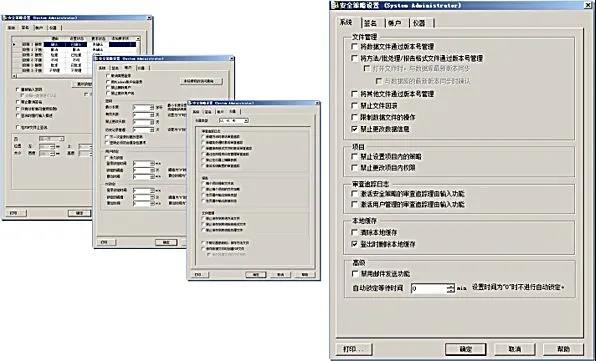Switch to the 签名 tab
This screenshot has height=361, width=596.
pos(371,23)
